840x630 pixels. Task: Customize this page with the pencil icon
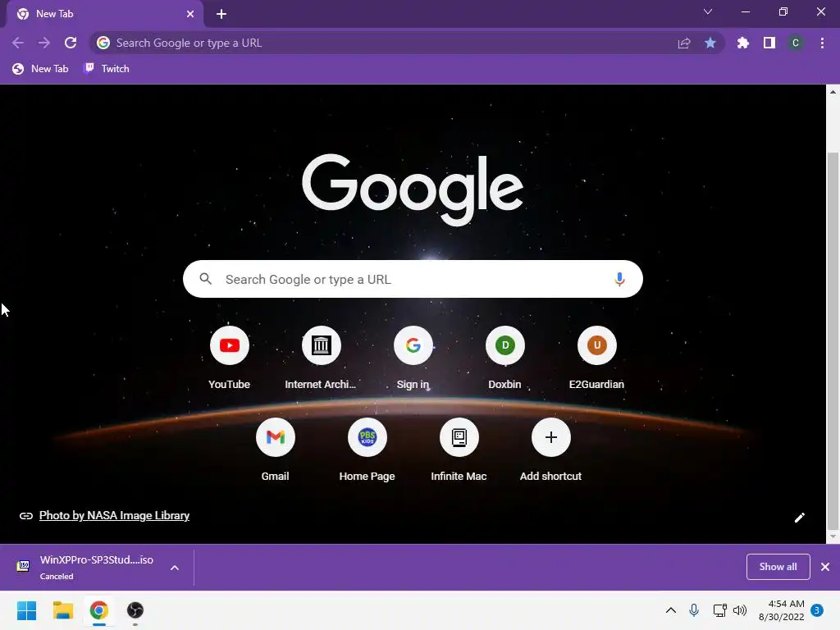point(799,518)
